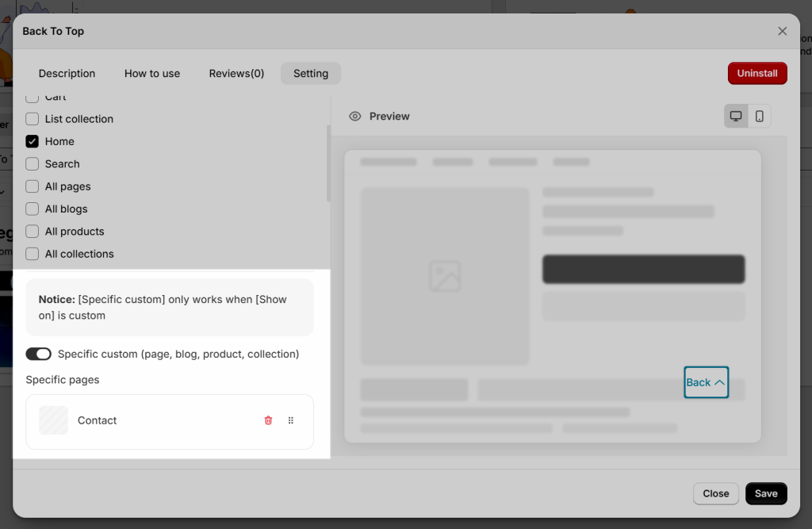Viewport: 812px width, 529px height.
Task: Enable the All products checkbox
Action: 32,231
